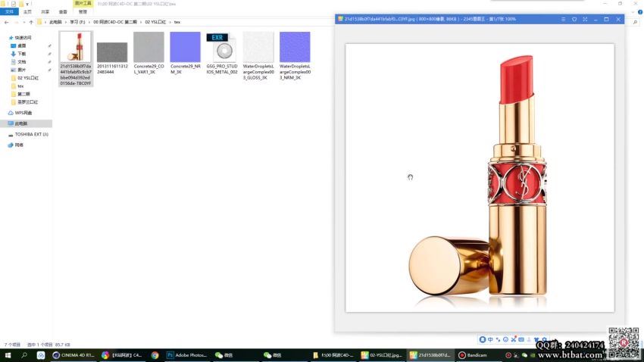
Task: Click the IME Chinese mode toggle in floating bar
Action: [x=490, y=340]
